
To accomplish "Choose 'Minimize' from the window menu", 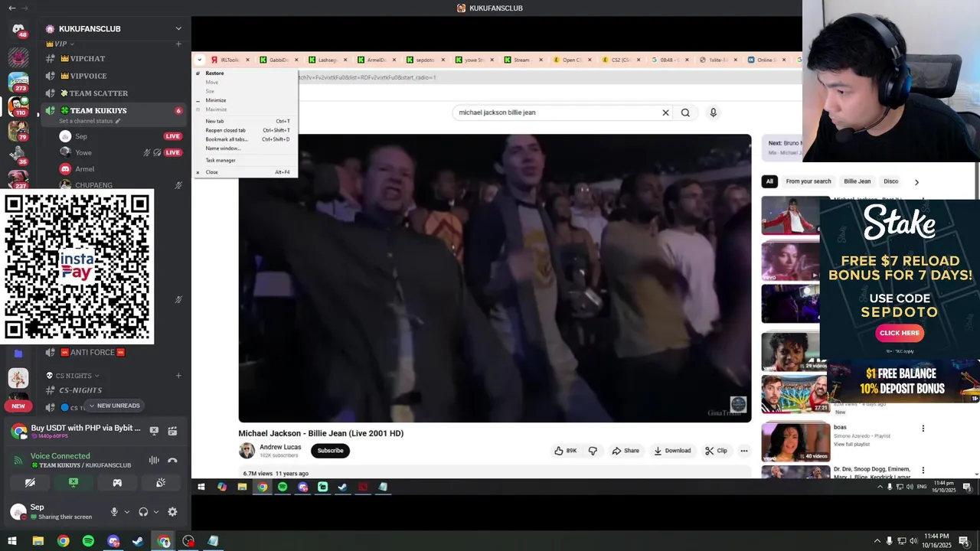I will pos(245,100).
